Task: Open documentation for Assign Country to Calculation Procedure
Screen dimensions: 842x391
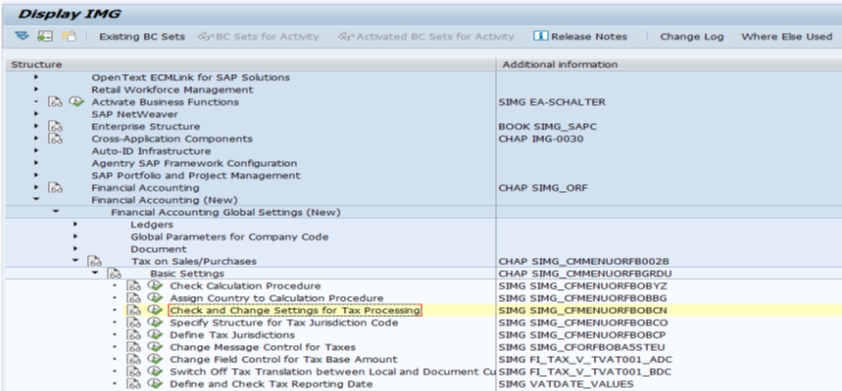Action: (134, 298)
